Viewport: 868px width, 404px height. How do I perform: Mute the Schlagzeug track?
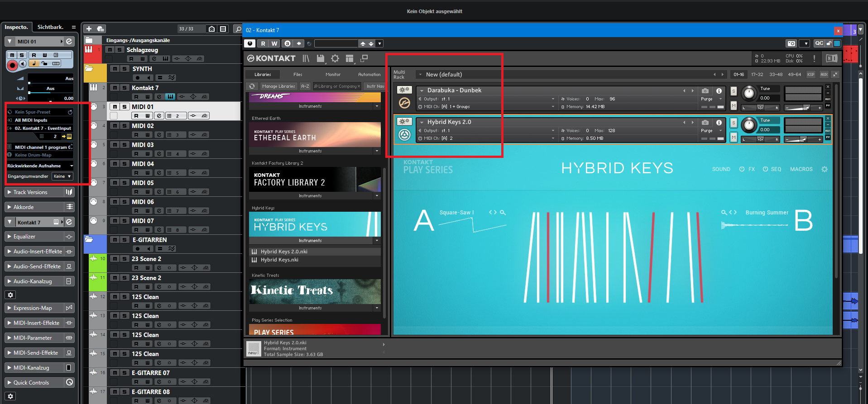110,50
